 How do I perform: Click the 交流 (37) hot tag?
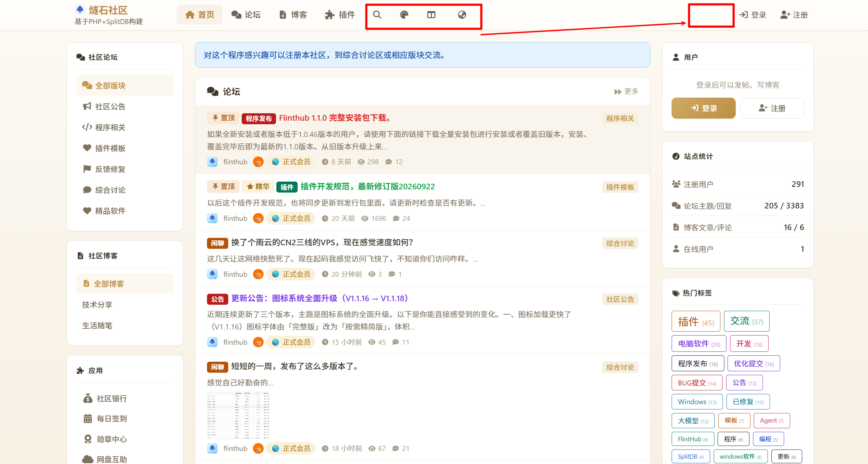[x=747, y=321]
